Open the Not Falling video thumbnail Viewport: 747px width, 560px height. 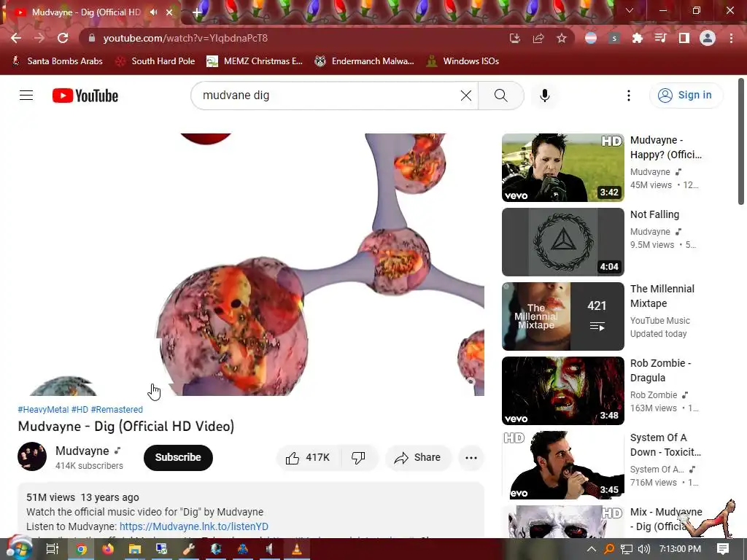coord(562,242)
